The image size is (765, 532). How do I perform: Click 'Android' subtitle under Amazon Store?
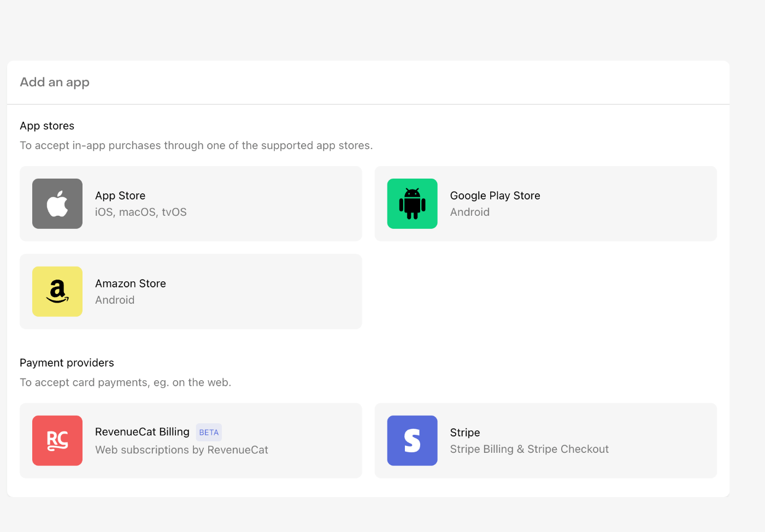pyautogui.click(x=115, y=300)
